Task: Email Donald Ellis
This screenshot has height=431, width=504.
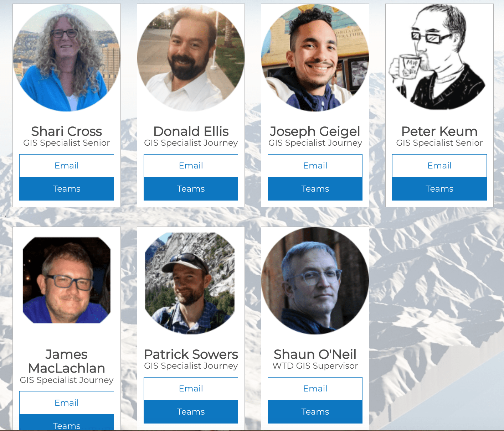Action: (x=191, y=166)
